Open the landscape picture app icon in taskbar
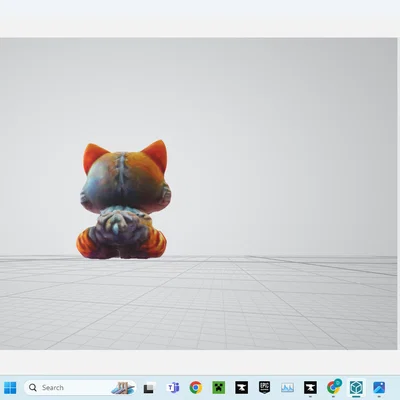Screen dimensions: 400x400 point(287,388)
